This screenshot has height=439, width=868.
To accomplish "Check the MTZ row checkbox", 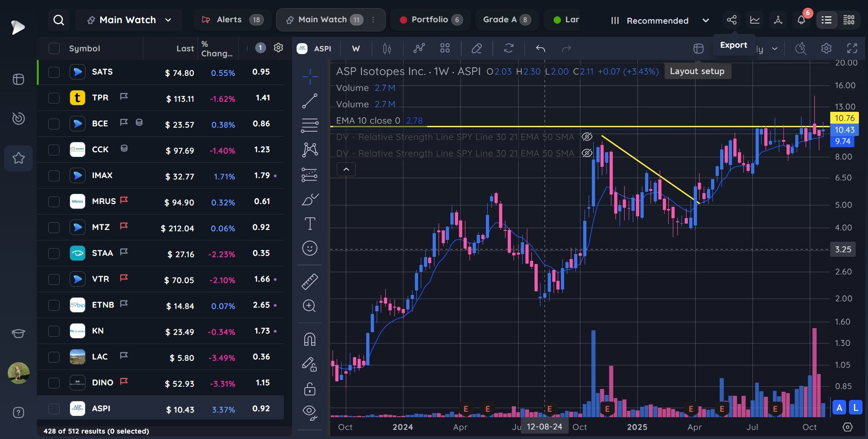I will [x=54, y=228].
